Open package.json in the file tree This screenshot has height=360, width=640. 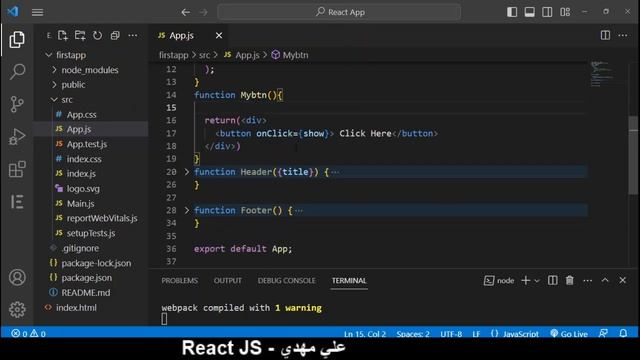(87, 278)
